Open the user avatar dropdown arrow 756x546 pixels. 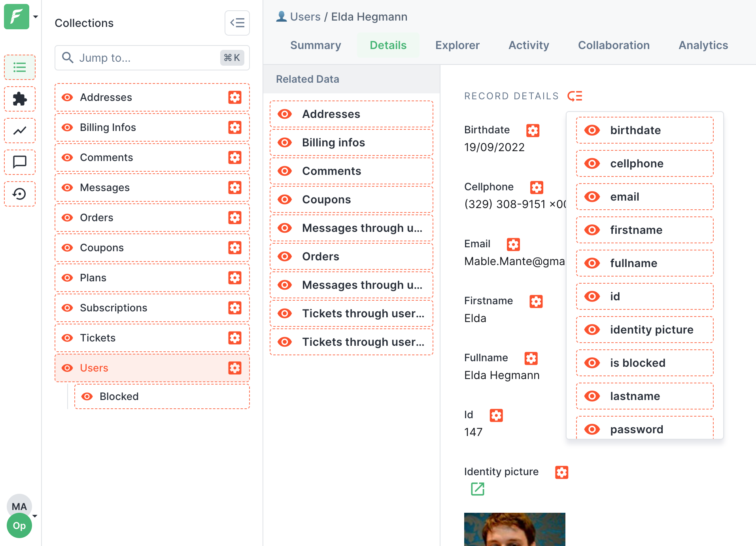point(35,516)
